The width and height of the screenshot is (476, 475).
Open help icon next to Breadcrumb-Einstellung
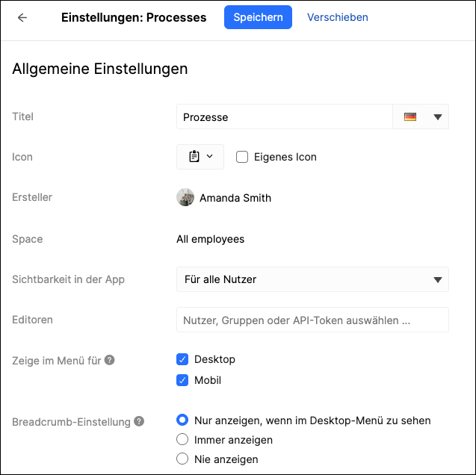tap(139, 421)
